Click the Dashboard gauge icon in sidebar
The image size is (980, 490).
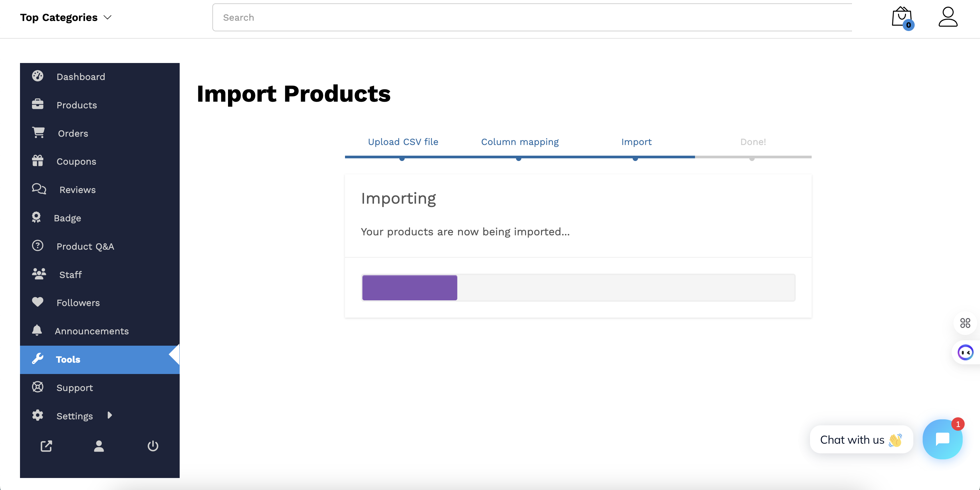point(38,76)
